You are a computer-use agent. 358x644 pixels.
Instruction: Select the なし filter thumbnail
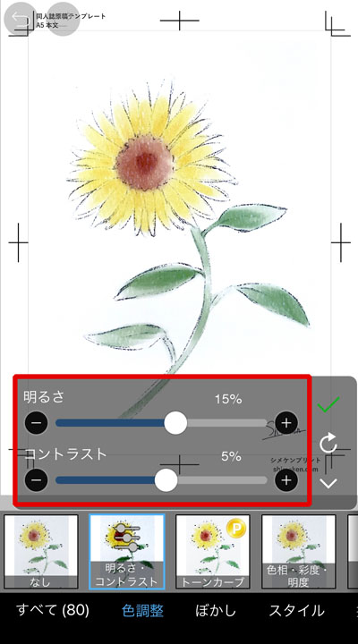[x=40, y=552]
